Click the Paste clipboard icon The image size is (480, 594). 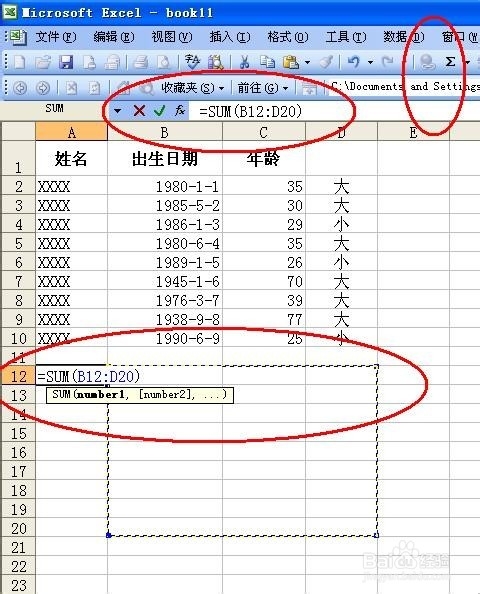[x=291, y=62]
